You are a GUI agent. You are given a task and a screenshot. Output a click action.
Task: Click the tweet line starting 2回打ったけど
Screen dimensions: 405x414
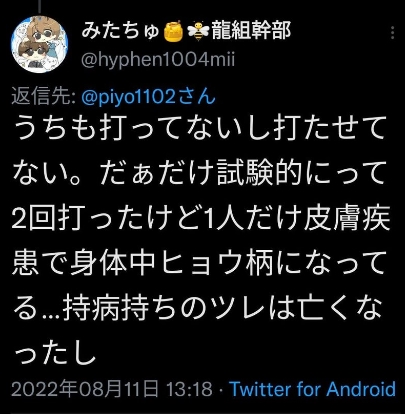coord(201,219)
